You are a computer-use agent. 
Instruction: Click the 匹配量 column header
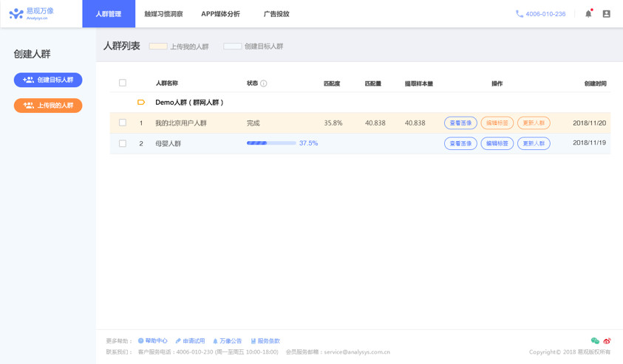373,83
